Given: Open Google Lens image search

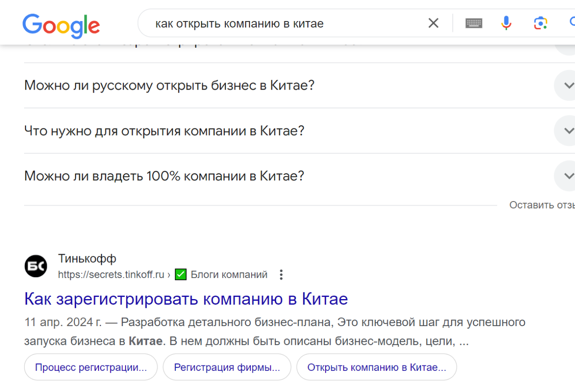Looking at the screenshot, I should pyautogui.click(x=540, y=23).
